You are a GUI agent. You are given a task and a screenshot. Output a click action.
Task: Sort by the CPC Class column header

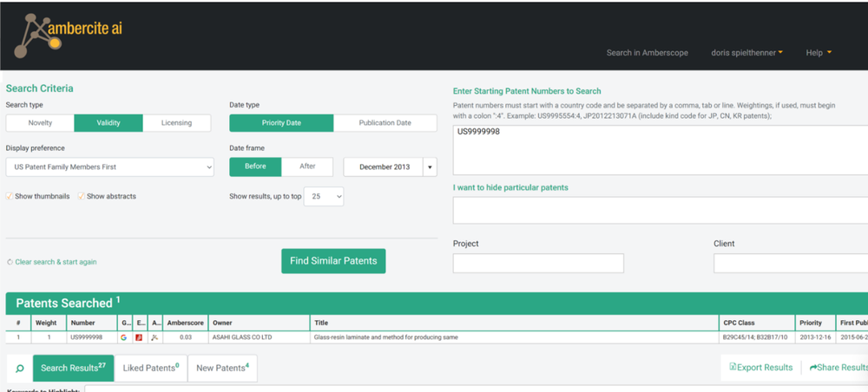[756, 323]
